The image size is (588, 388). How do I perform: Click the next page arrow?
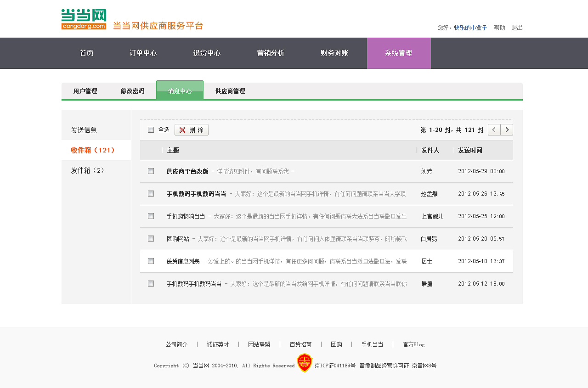[507, 129]
